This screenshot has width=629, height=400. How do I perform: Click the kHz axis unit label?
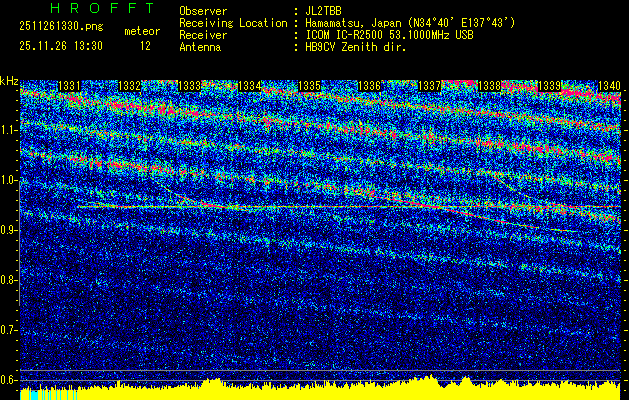tap(9, 80)
